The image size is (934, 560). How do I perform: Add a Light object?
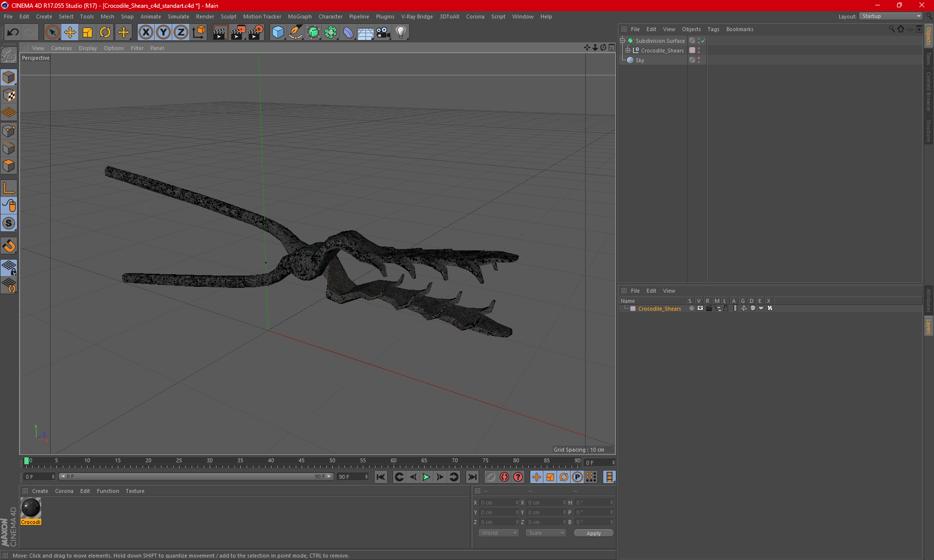click(401, 32)
